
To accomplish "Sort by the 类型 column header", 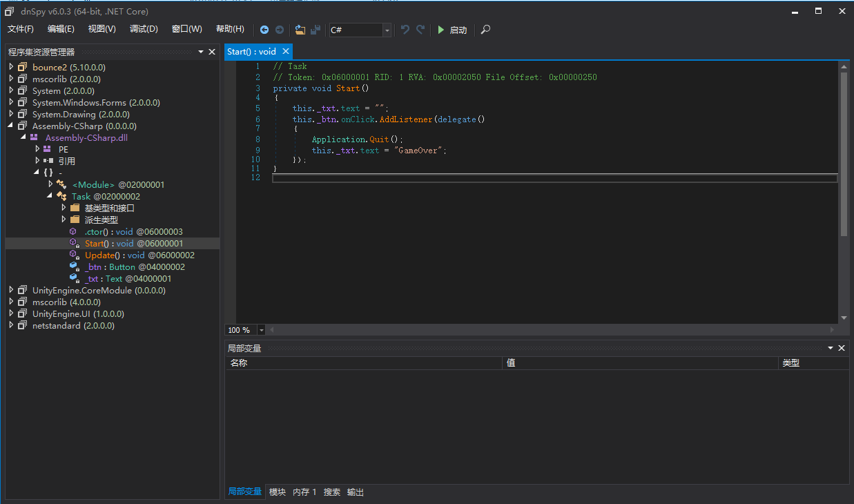I will [814, 362].
